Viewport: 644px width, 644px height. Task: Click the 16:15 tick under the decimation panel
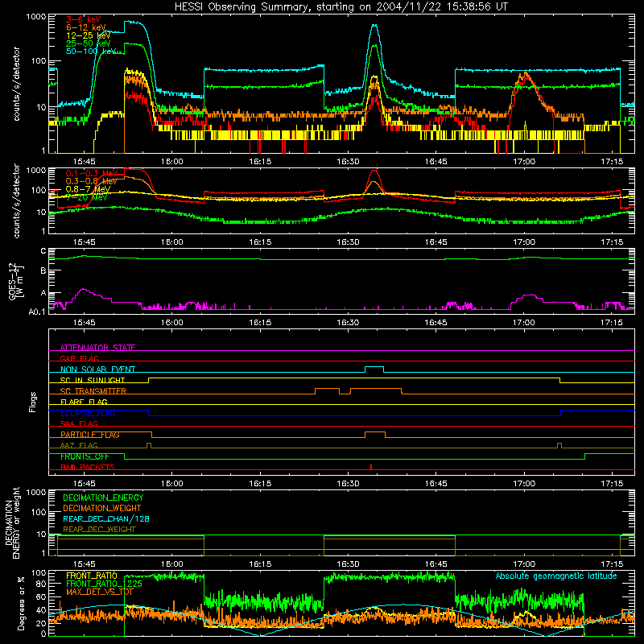point(260,564)
